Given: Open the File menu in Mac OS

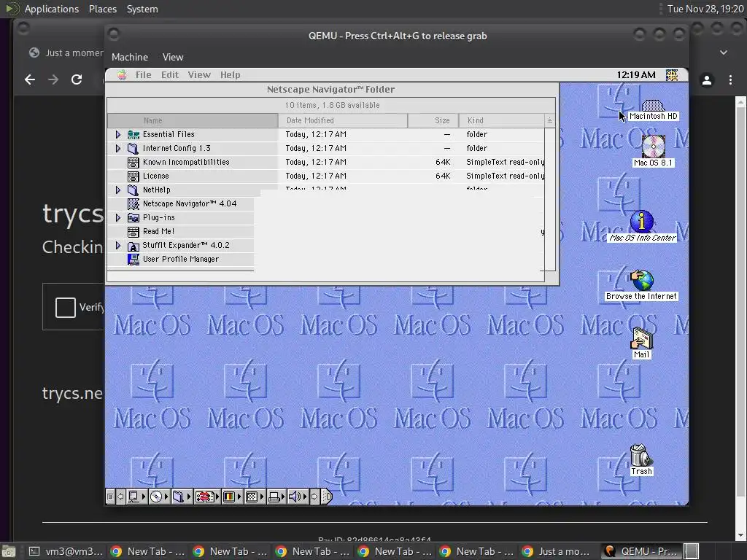Looking at the screenshot, I should point(143,75).
